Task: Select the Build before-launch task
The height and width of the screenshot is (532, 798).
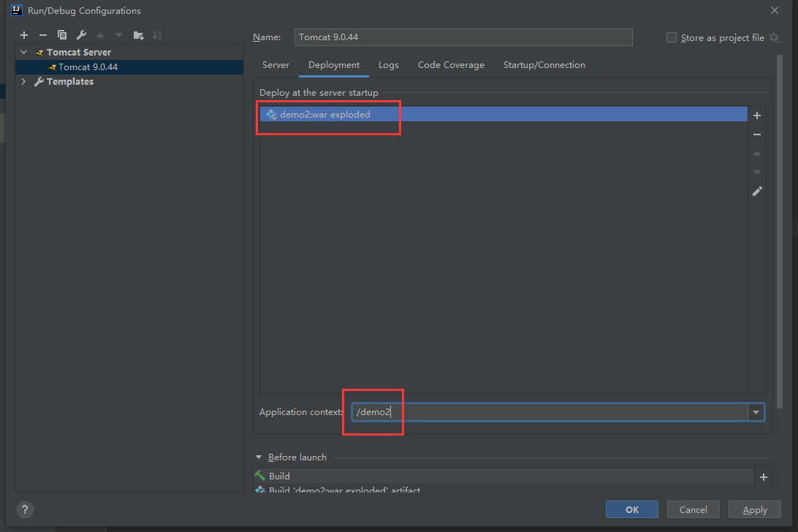Action: pos(503,476)
